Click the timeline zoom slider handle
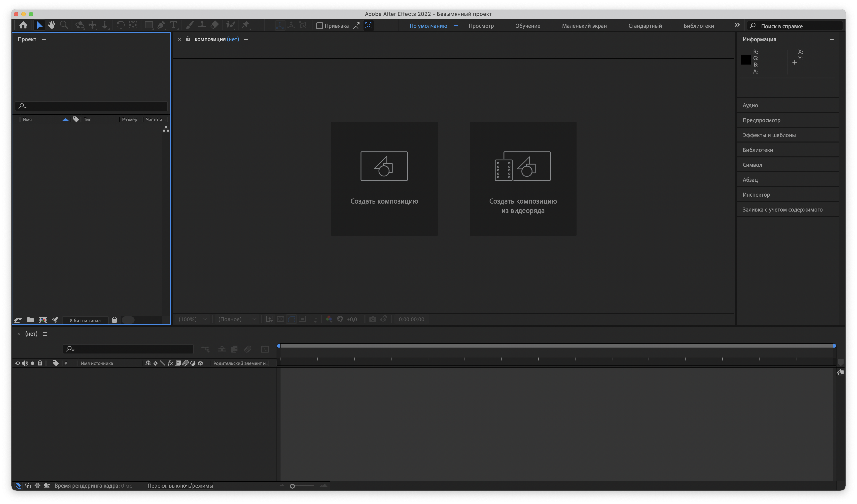Image resolution: width=857 pixels, height=504 pixels. coord(292,486)
